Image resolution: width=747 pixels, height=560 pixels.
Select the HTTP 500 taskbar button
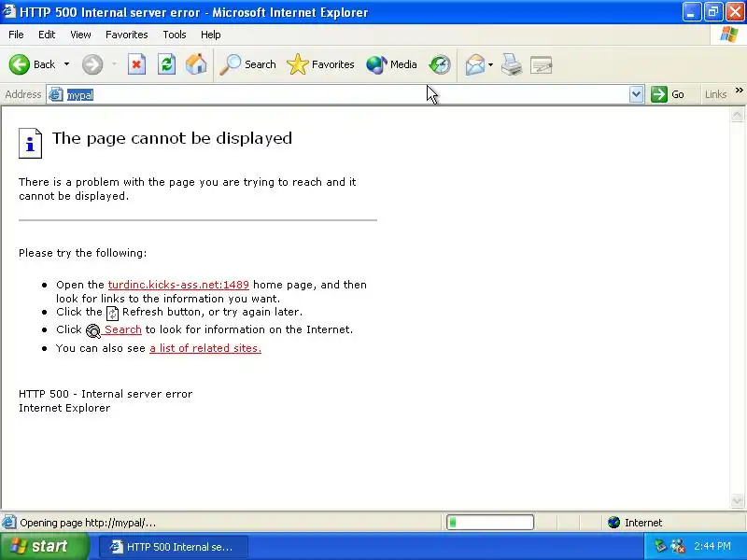click(174, 547)
